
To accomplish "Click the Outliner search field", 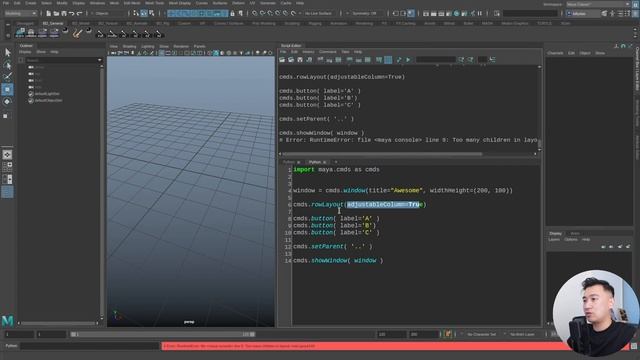I will pos(61,60).
